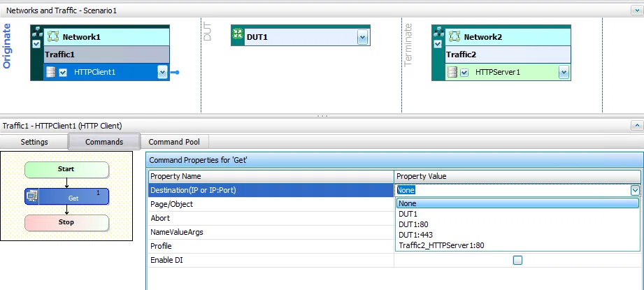Click the Network1 title label
Screen dimensions: 644x290
[x=81, y=37]
